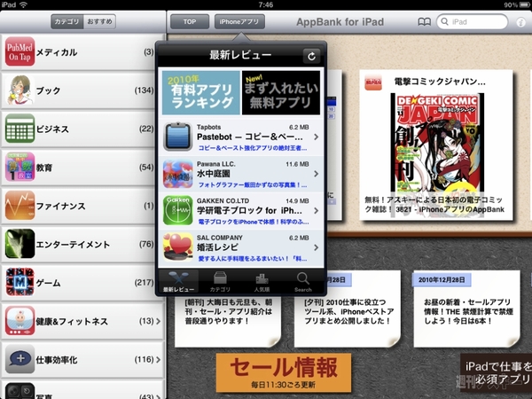The image size is (532, 399).
Task: Select the 人気順 bottom tab
Action: [262, 282]
